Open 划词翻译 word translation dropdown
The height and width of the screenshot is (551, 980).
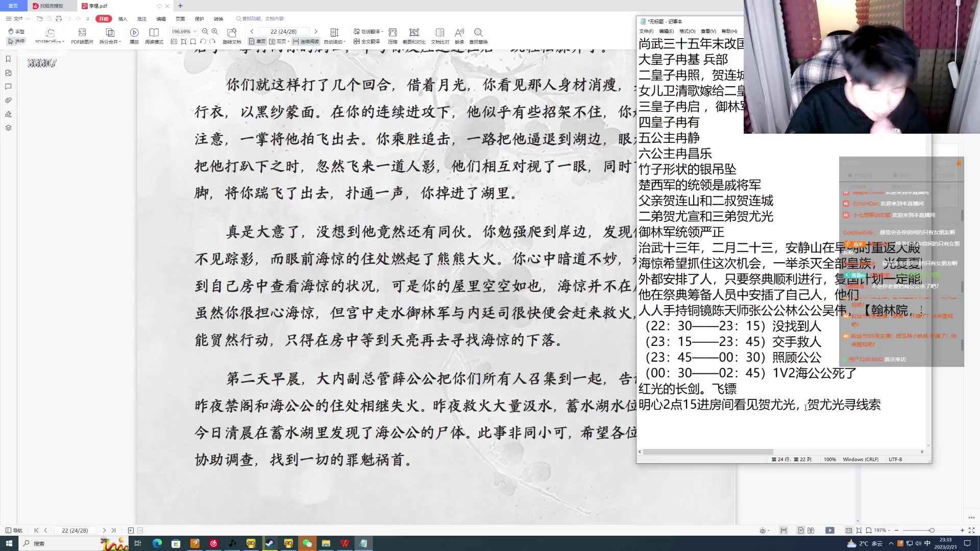(x=367, y=32)
